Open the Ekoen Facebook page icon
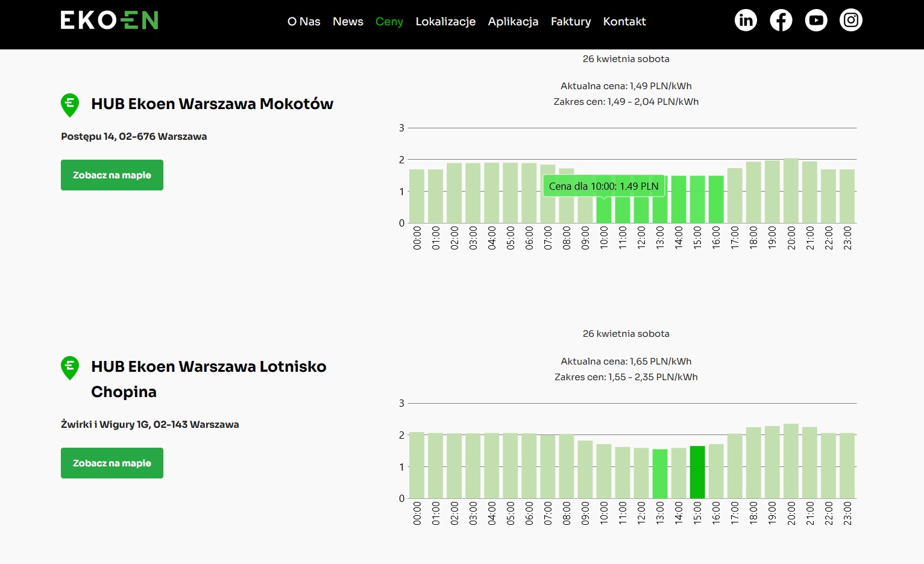 (x=781, y=20)
